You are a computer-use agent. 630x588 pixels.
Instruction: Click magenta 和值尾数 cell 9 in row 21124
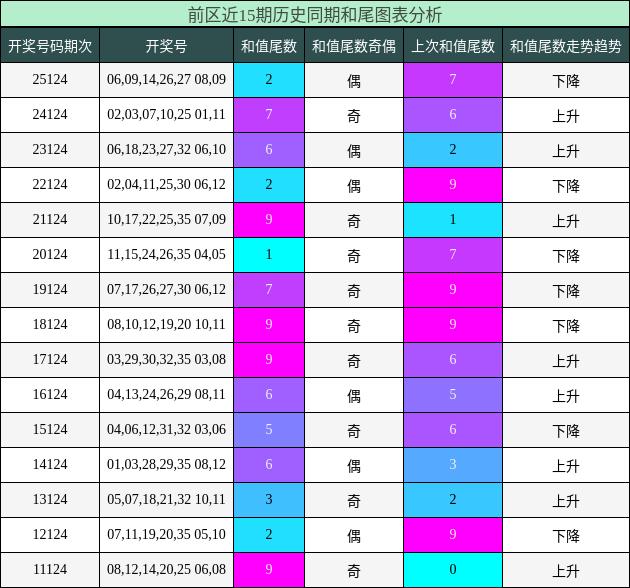point(269,219)
